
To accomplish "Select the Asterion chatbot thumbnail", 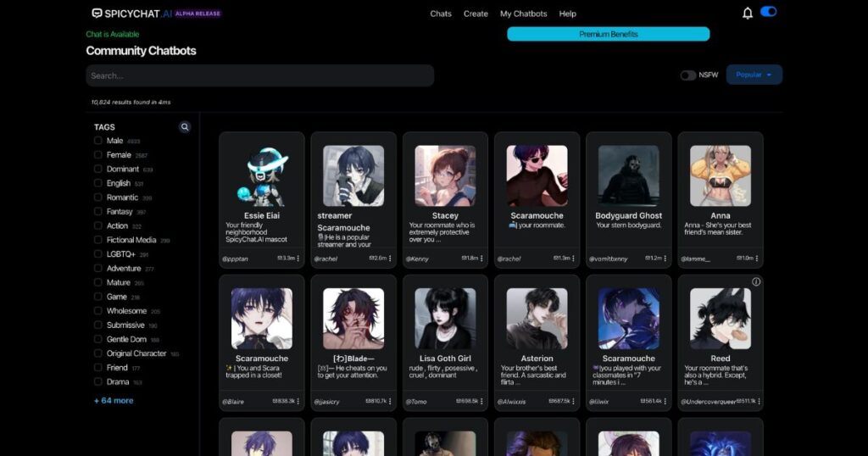I will pos(537,318).
